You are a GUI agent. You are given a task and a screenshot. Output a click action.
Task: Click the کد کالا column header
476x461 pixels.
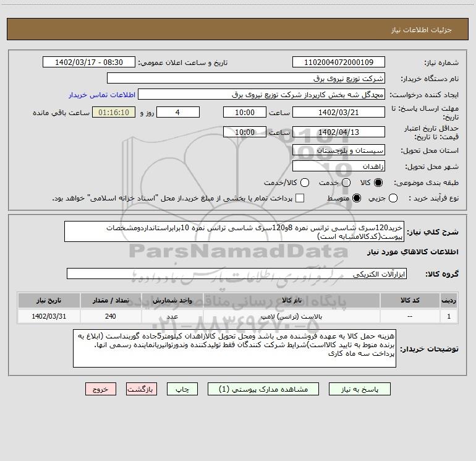coord(410,301)
